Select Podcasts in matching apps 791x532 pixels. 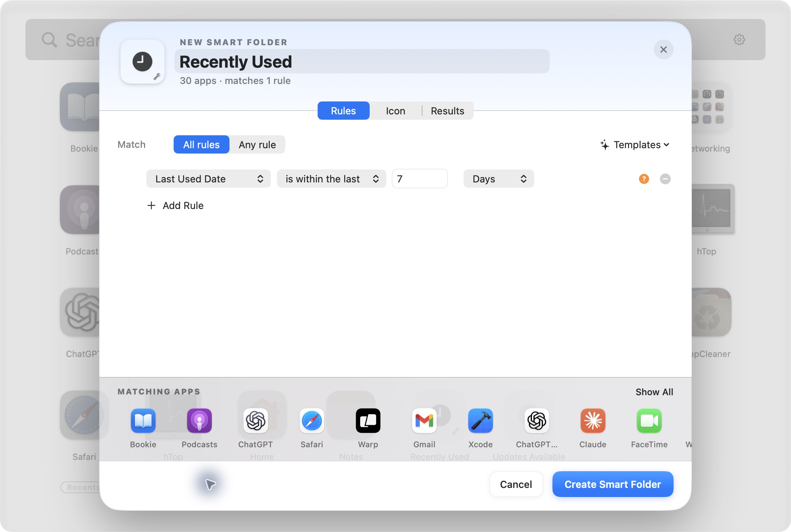(199, 421)
